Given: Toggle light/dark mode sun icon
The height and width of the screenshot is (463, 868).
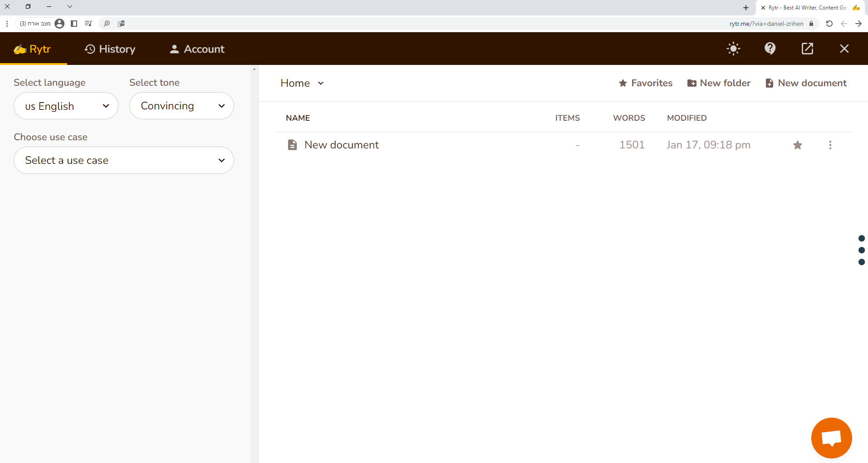Looking at the screenshot, I should tap(733, 49).
